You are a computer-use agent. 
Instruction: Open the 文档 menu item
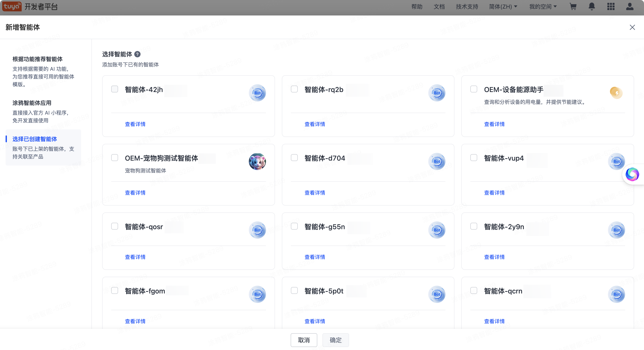click(x=439, y=6)
